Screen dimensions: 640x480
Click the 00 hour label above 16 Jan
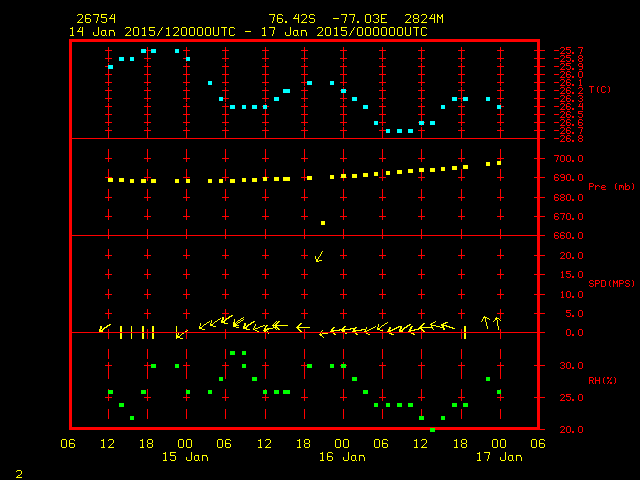(342, 443)
